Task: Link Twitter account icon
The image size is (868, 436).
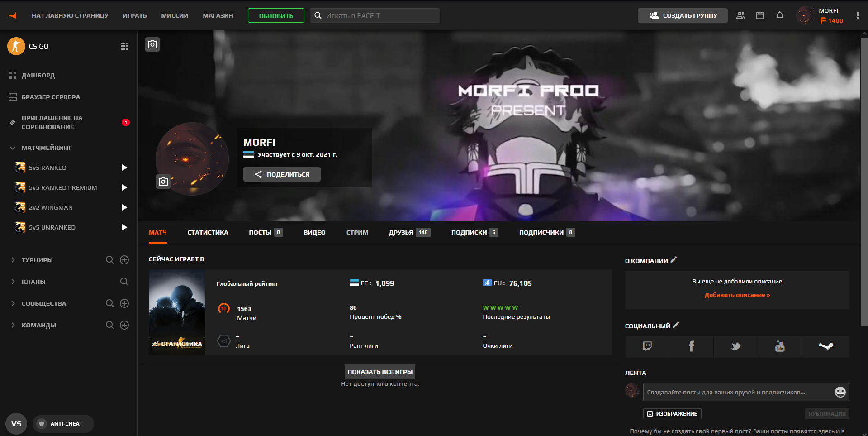Action: point(735,346)
